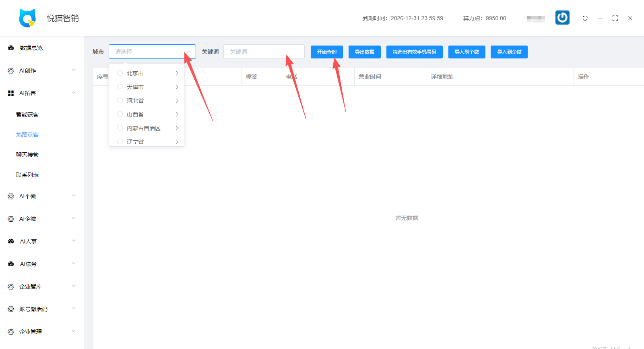The width and height of the screenshot is (644, 349).
Task: Collapse the 城市 dropdown arrow
Action: coord(188,52)
